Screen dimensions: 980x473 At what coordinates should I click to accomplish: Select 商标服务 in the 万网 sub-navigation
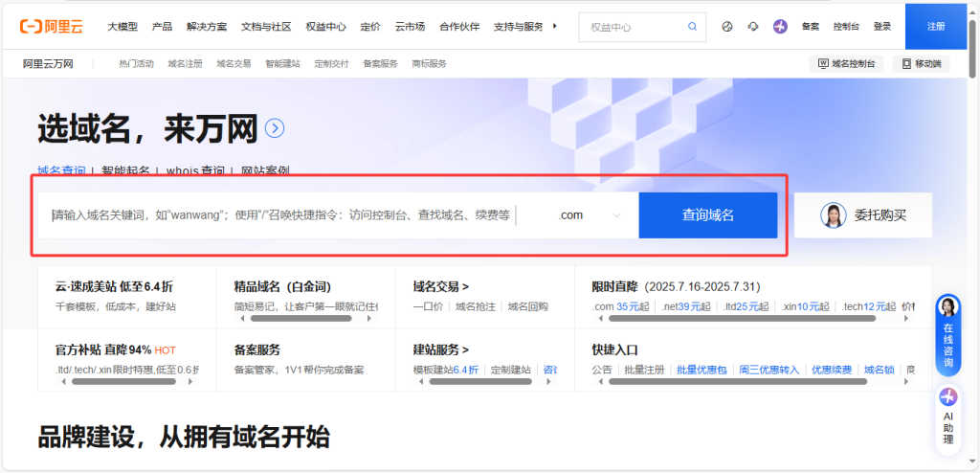[429, 64]
